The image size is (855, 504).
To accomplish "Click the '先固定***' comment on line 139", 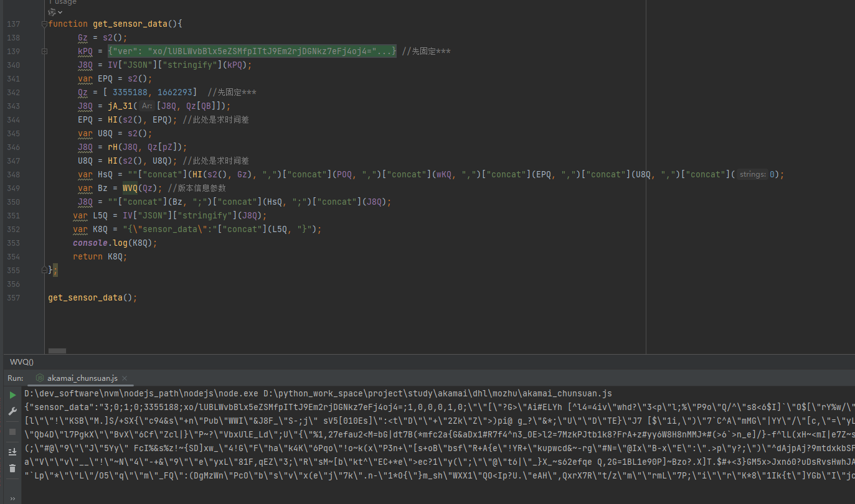I will pyautogui.click(x=427, y=52).
